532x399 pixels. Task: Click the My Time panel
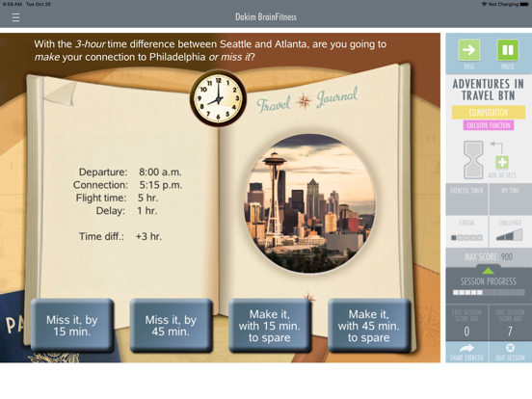click(x=510, y=199)
